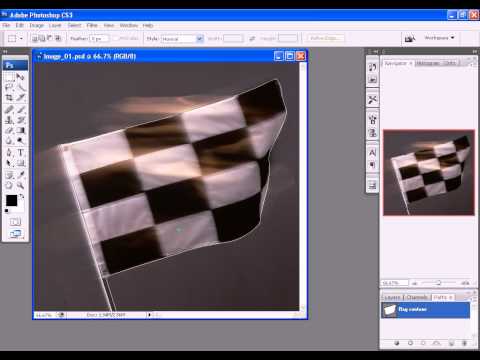This screenshot has width=480, height=360.
Task: Select the Crop tool
Action: coord(9,98)
